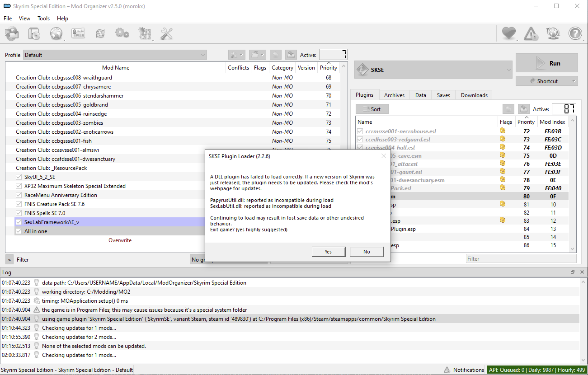The image size is (588, 375).
Task: Click the Plugins tab
Action: 365,95
